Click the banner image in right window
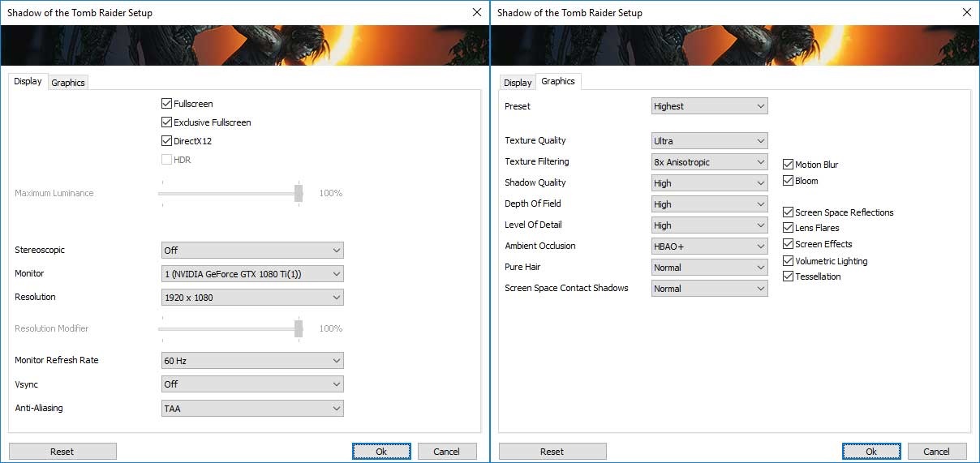 [735, 45]
